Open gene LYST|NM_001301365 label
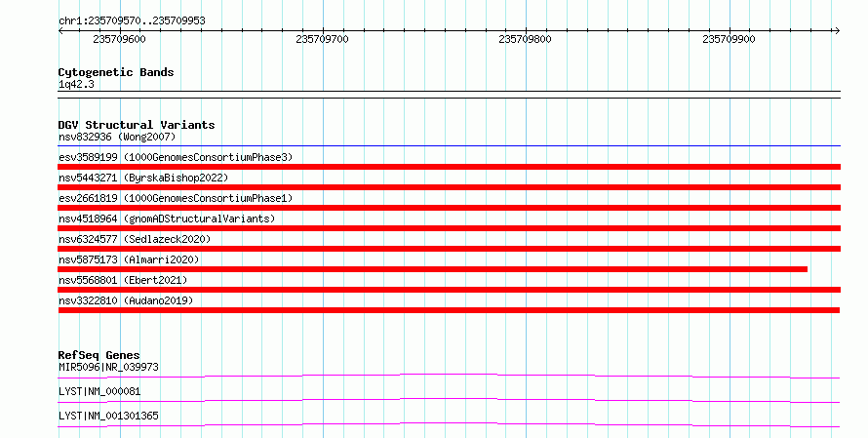 click(x=108, y=416)
